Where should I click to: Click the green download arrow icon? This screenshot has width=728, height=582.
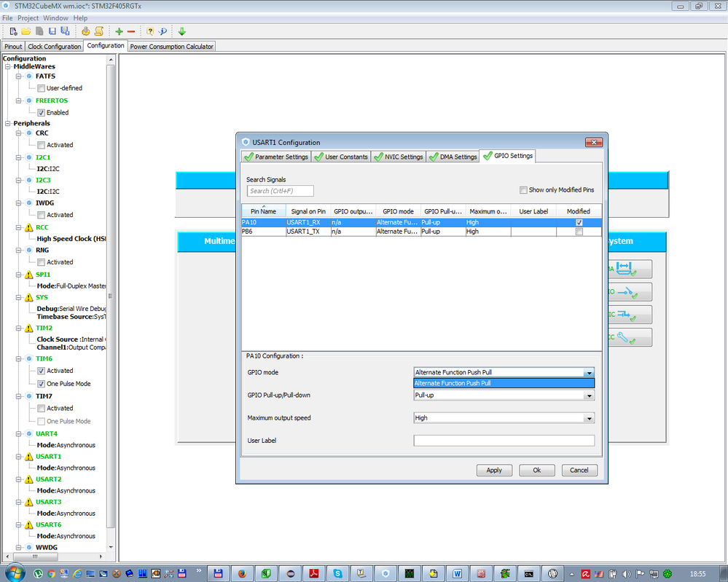click(182, 31)
